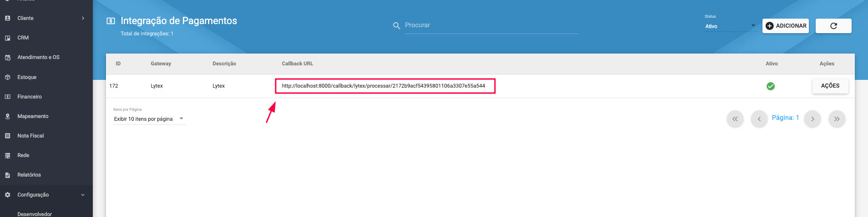The image size is (868, 217).
Task: Click the Nota Fiscal icon
Action: [x=7, y=136]
